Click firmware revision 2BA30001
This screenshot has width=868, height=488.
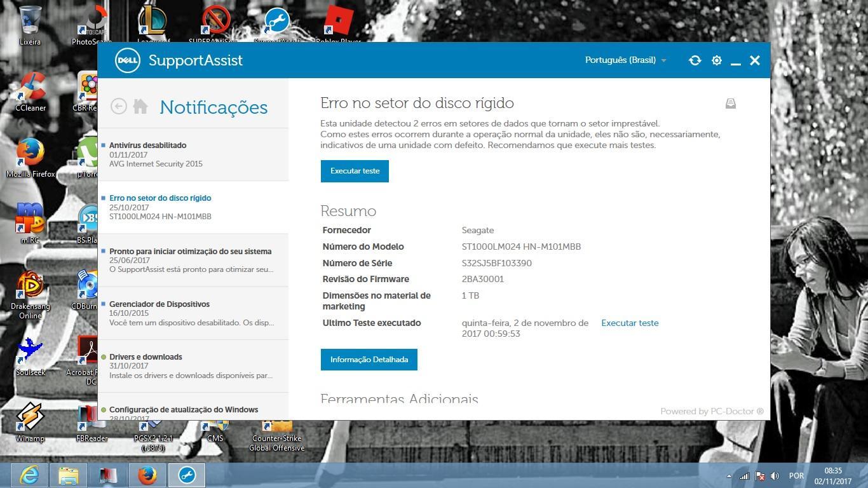(x=483, y=279)
